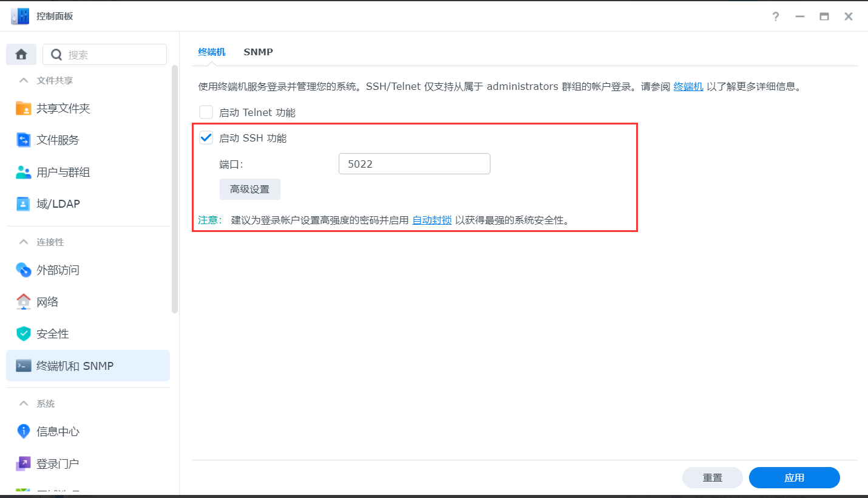The height and width of the screenshot is (498, 868).
Task: Click the home icon button
Action: 21,55
